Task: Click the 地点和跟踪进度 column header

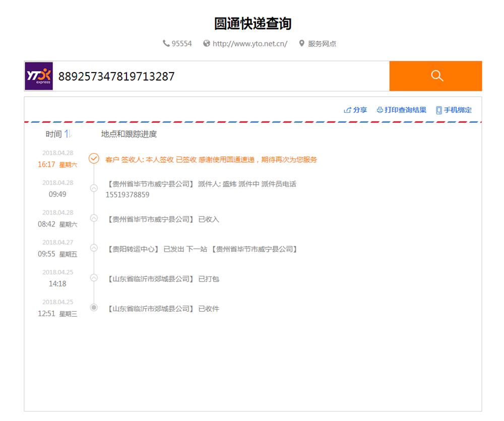Action: click(129, 134)
